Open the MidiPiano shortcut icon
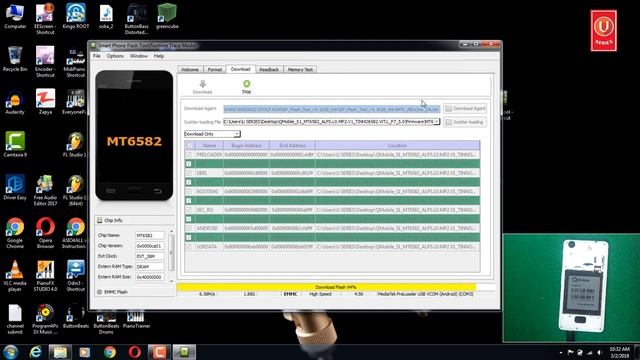This screenshot has width=640, height=360. click(x=75, y=62)
